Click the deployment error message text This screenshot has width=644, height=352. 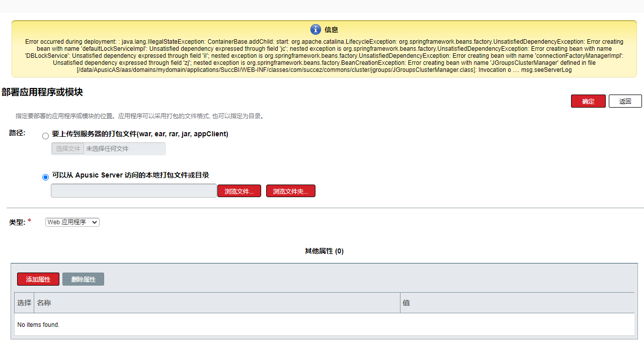point(324,56)
